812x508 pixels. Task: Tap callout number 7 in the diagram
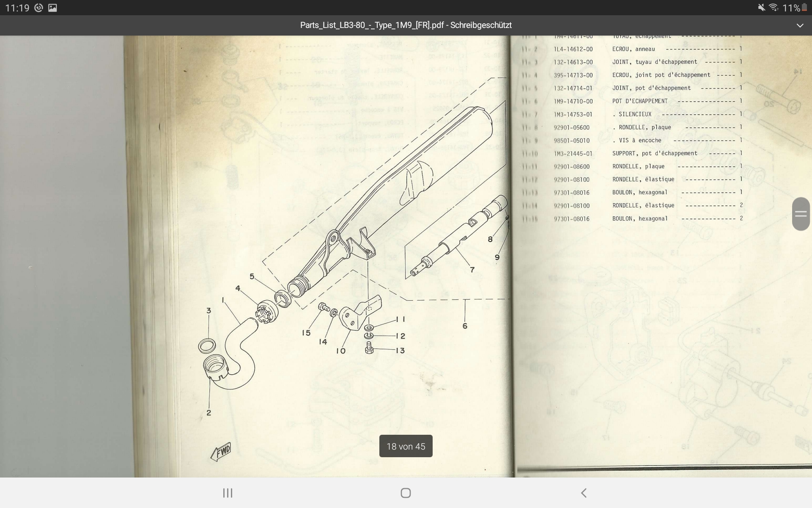pyautogui.click(x=472, y=270)
